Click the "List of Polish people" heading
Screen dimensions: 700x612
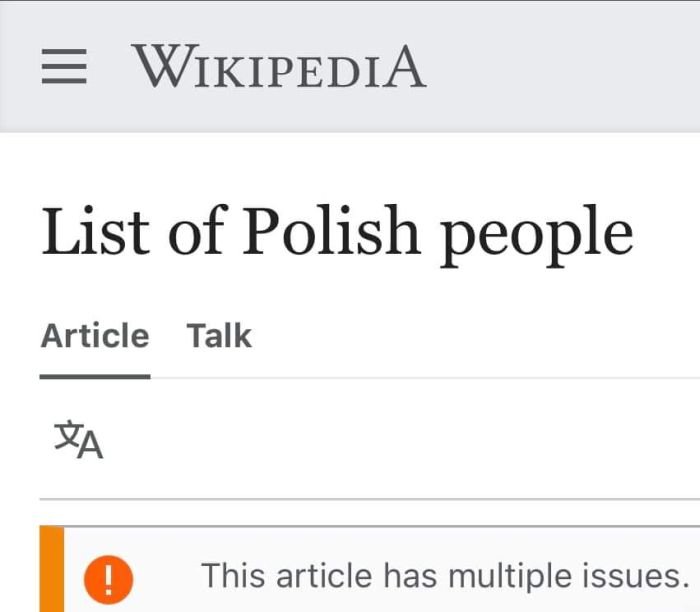tap(337, 231)
